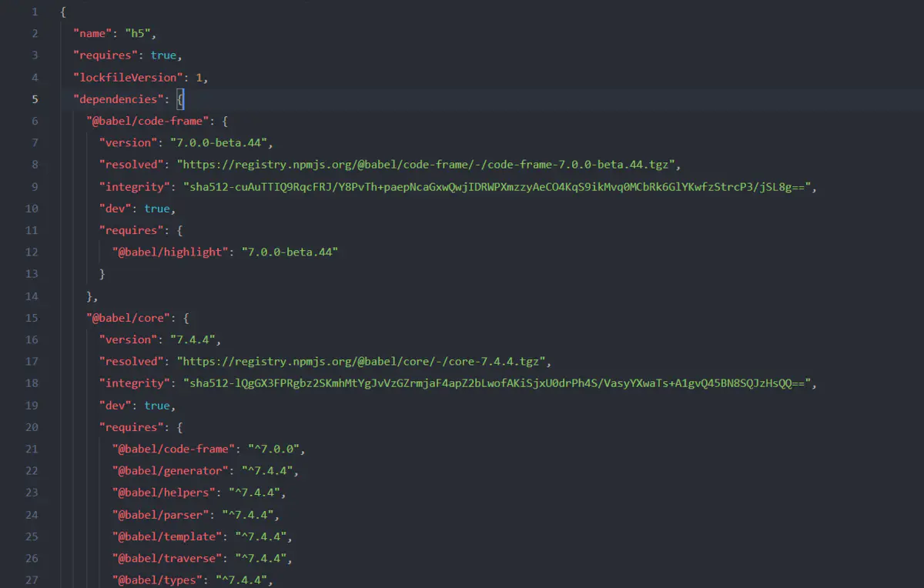The height and width of the screenshot is (588, 924).
Task: Click the "@babel/generator" key
Action: coord(170,471)
